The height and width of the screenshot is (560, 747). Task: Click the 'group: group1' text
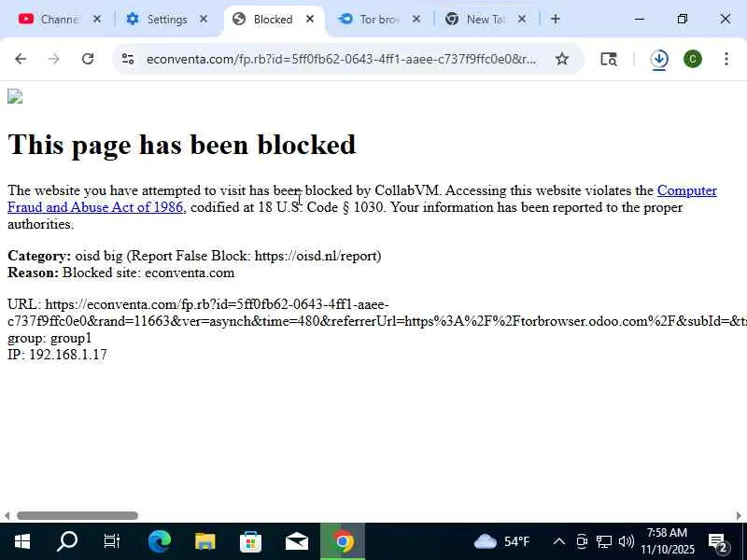pos(49,338)
